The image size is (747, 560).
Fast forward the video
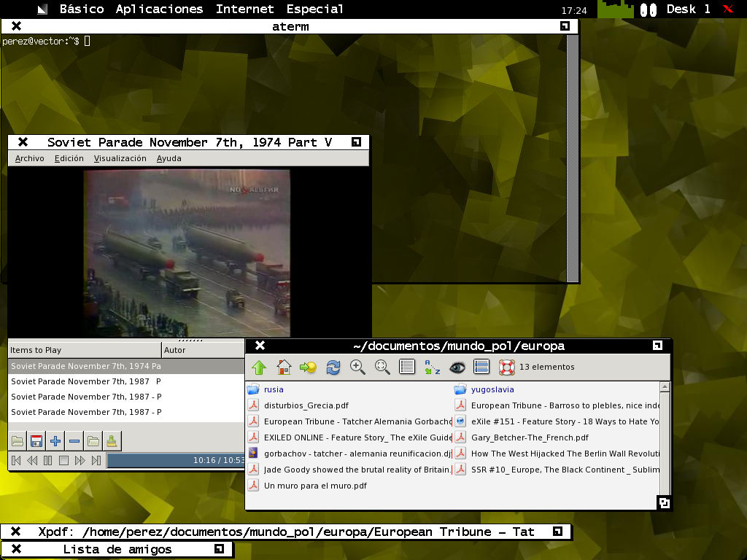80,461
